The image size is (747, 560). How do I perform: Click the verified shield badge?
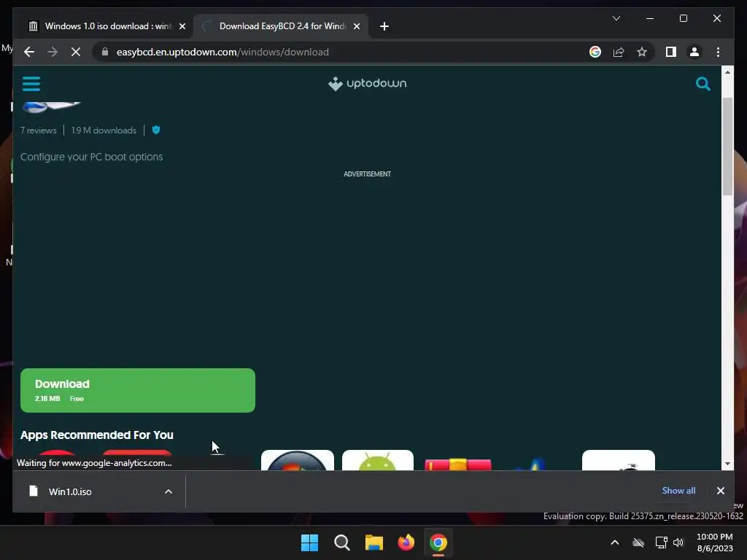click(156, 130)
